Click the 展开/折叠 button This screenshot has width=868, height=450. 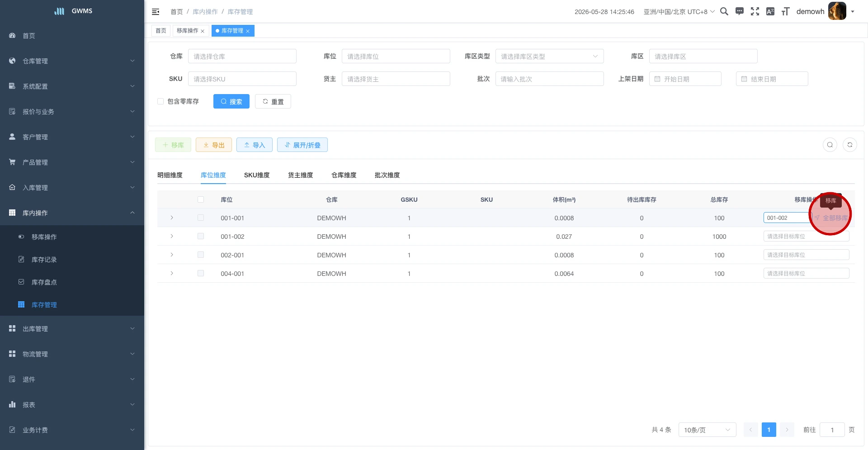(x=302, y=145)
